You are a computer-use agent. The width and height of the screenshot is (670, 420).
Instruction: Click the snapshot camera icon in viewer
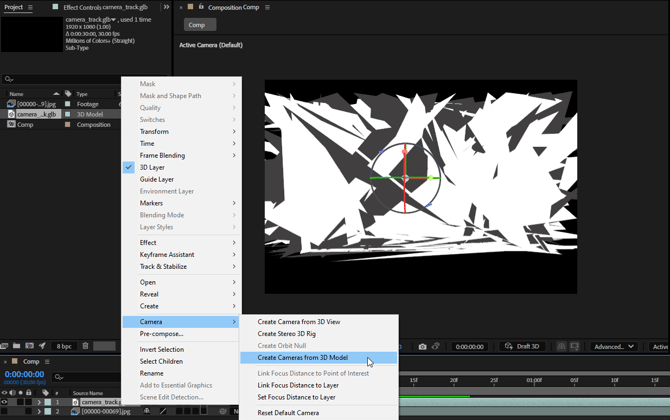coord(422,347)
